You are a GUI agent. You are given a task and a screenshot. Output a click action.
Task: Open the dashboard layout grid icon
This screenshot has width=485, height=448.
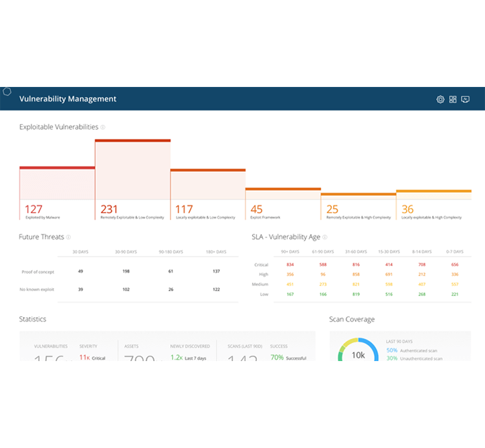pyautogui.click(x=453, y=99)
